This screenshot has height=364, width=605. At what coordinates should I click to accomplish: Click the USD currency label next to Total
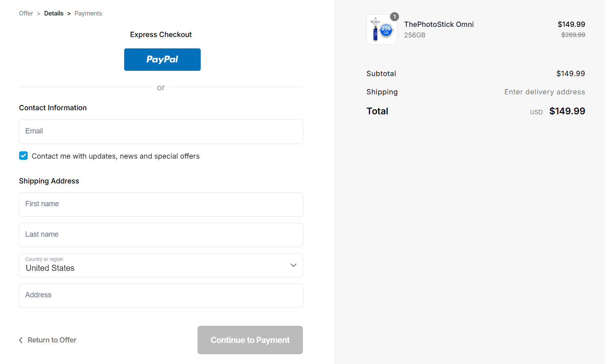point(536,112)
